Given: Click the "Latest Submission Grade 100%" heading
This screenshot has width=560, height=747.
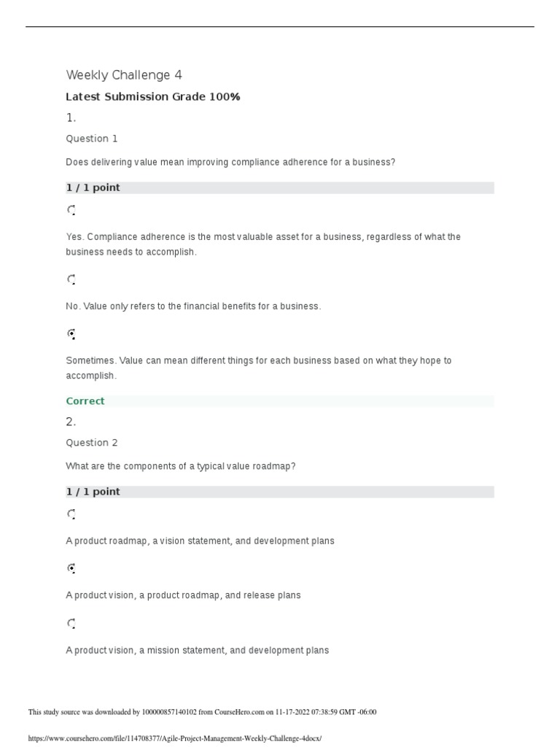Looking at the screenshot, I should (x=152, y=97).
